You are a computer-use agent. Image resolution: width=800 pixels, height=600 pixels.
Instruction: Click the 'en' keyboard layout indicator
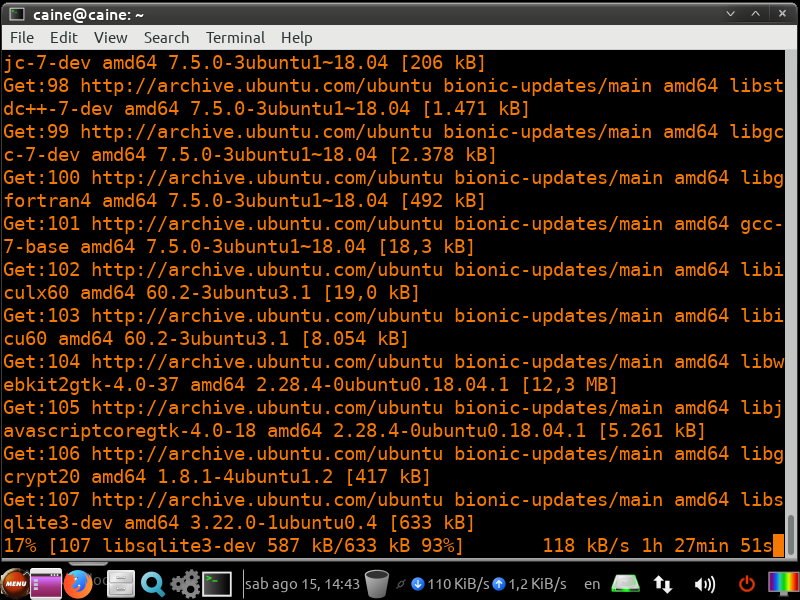pyautogui.click(x=592, y=584)
